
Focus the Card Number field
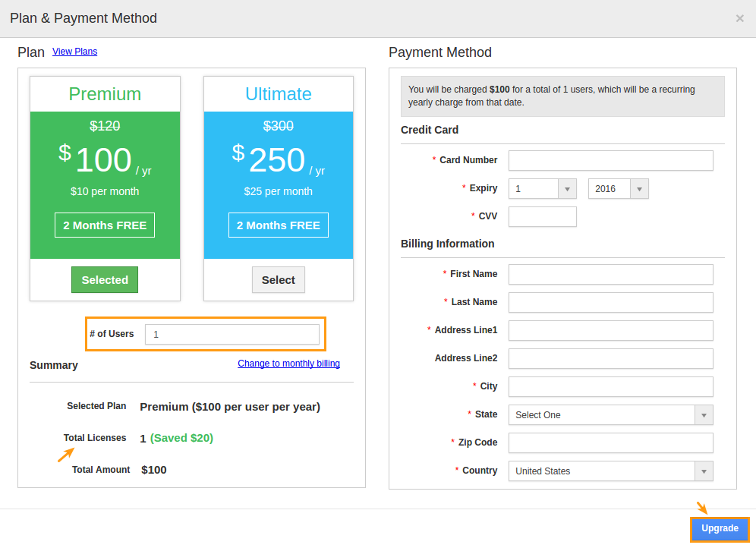click(610, 160)
